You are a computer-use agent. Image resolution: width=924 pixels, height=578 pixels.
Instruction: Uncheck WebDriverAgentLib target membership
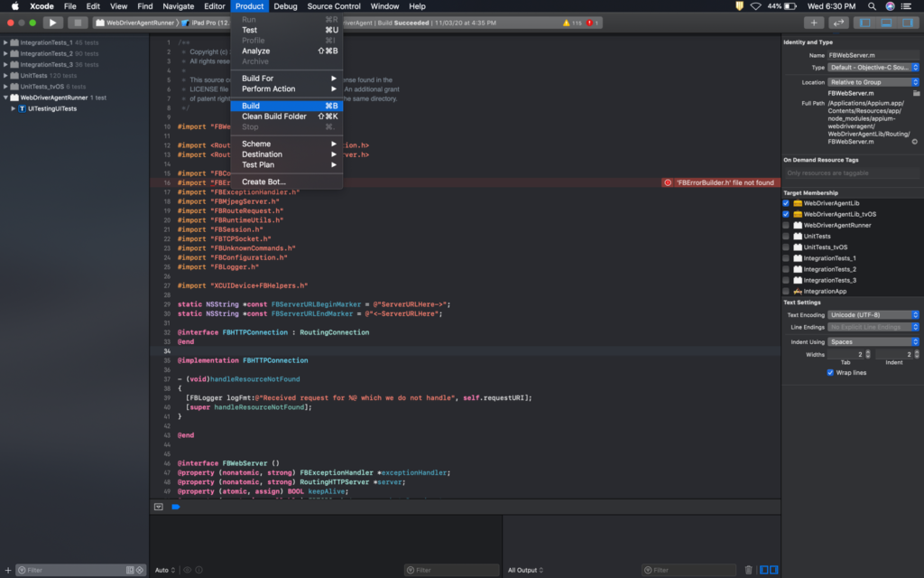pos(786,203)
